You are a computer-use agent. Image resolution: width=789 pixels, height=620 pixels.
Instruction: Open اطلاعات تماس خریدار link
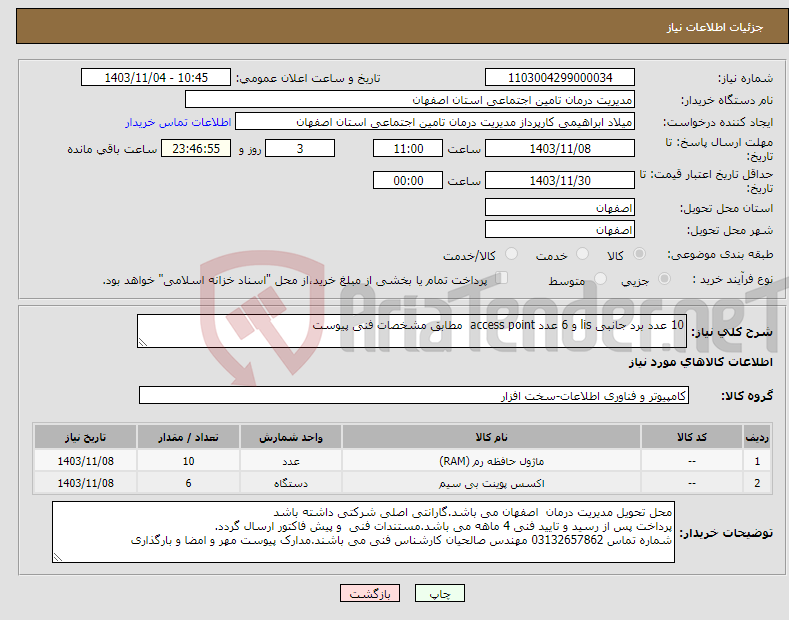coord(178,122)
